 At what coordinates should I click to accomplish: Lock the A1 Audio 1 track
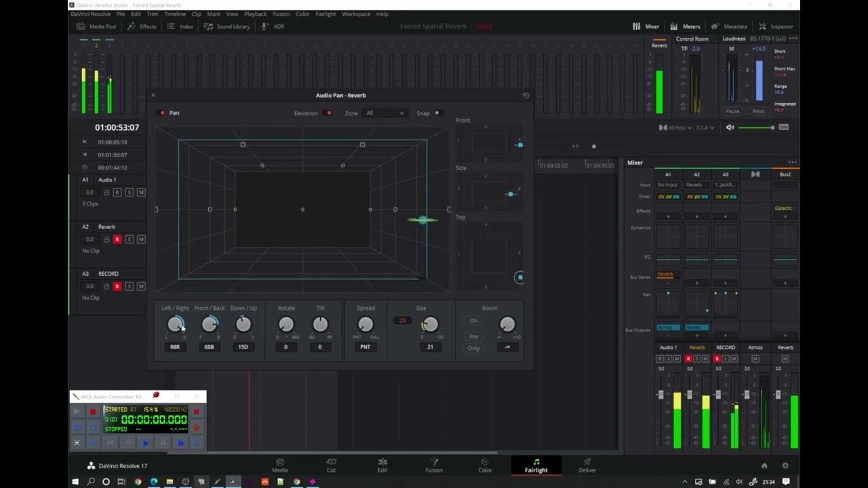tap(106, 192)
